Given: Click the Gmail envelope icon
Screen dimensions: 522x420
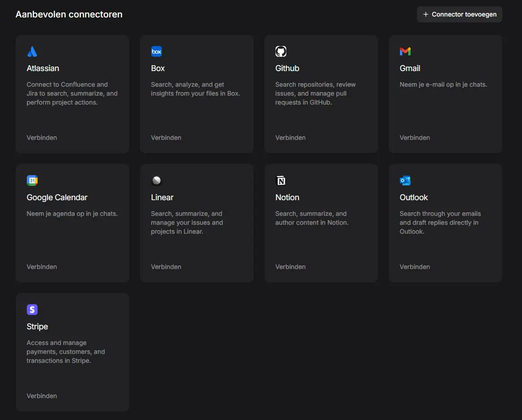Looking at the screenshot, I should (x=405, y=51).
